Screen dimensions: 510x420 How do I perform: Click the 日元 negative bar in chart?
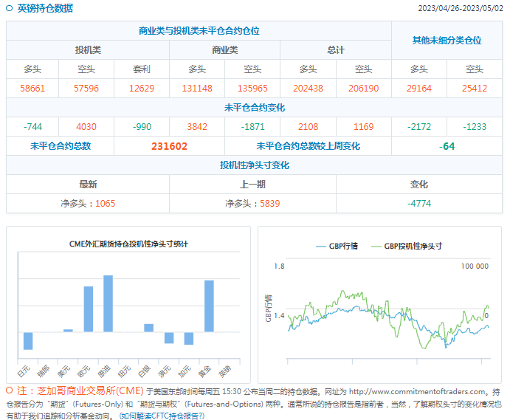pos(28,340)
